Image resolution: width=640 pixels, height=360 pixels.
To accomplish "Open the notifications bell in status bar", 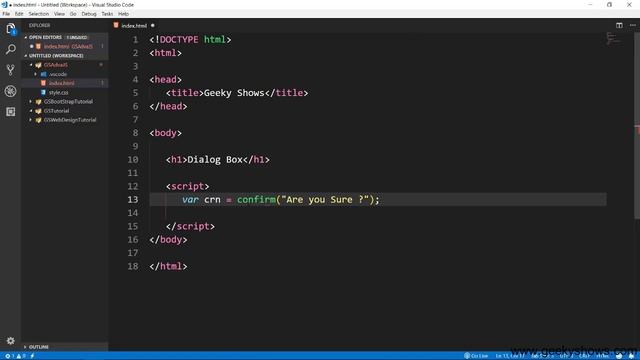I will (631, 356).
